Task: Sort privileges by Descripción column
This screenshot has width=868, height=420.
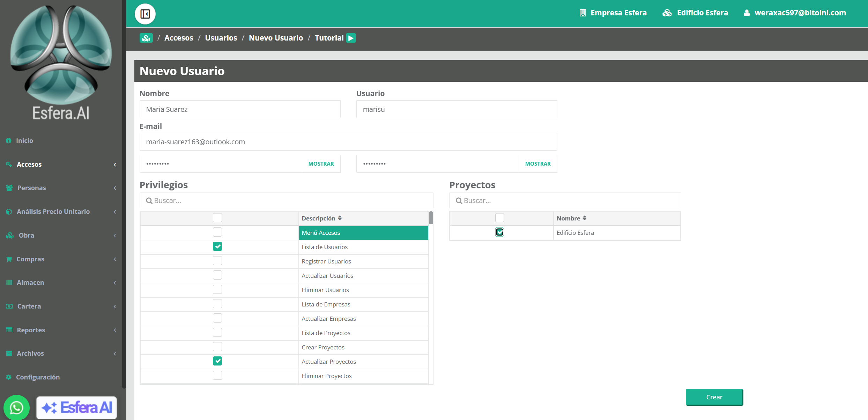Action: (x=321, y=218)
